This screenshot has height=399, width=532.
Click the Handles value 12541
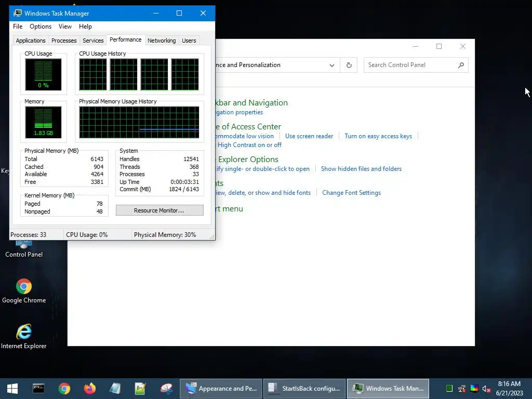191,159
